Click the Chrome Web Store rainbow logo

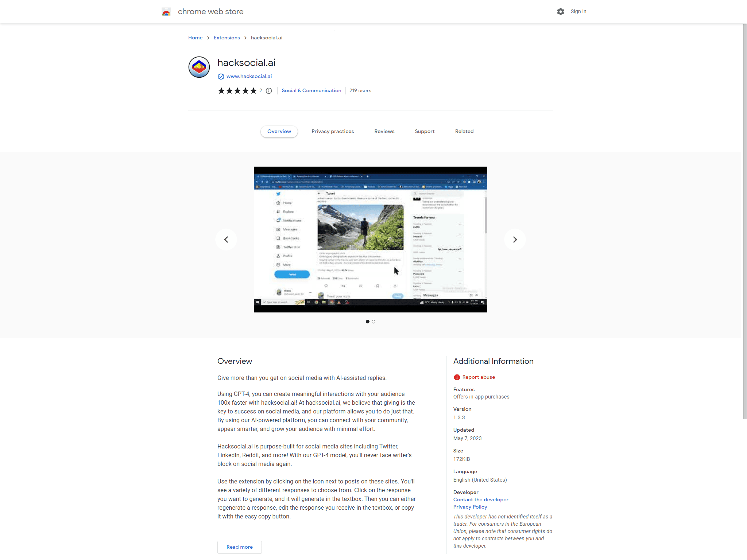[x=166, y=12]
